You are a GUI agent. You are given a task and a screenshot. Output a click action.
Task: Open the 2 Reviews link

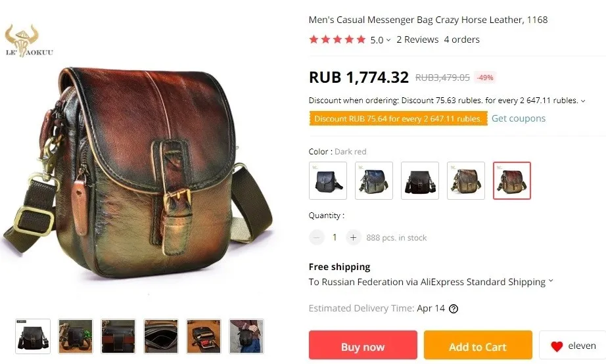coord(417,39)
